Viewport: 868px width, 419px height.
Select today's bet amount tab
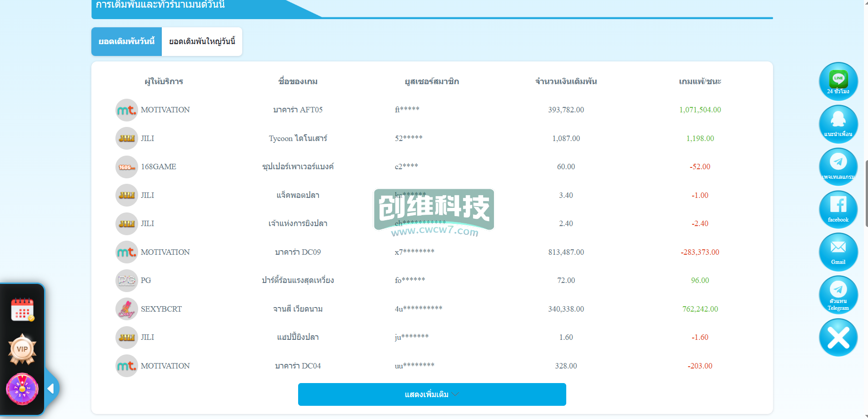tap(126, 42)
